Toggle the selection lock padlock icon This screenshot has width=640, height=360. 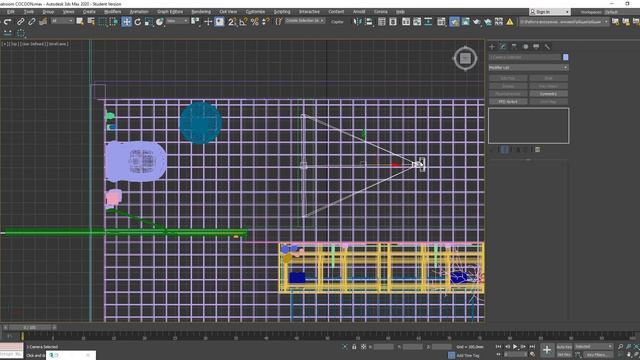pyautogui.click(x=354, y=347)
